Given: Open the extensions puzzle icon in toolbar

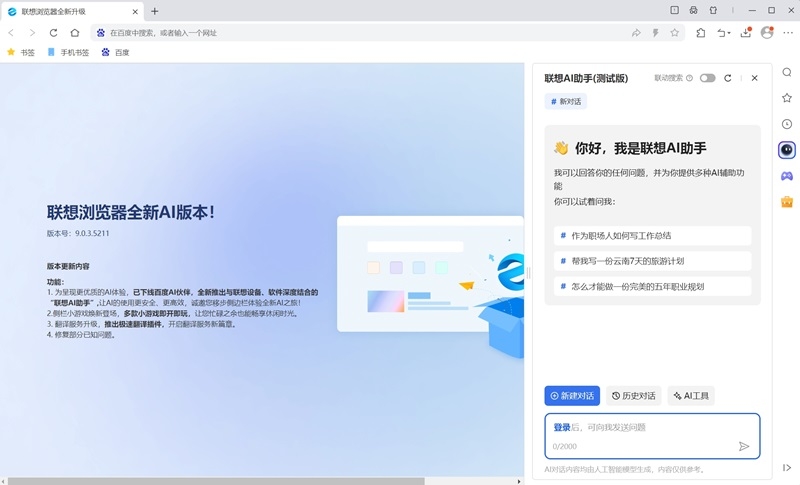Looking at the screenshot, I should 701,33.
